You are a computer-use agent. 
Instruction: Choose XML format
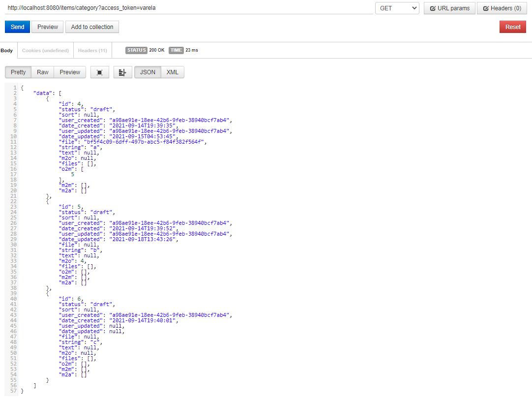[x=173, y=72]
